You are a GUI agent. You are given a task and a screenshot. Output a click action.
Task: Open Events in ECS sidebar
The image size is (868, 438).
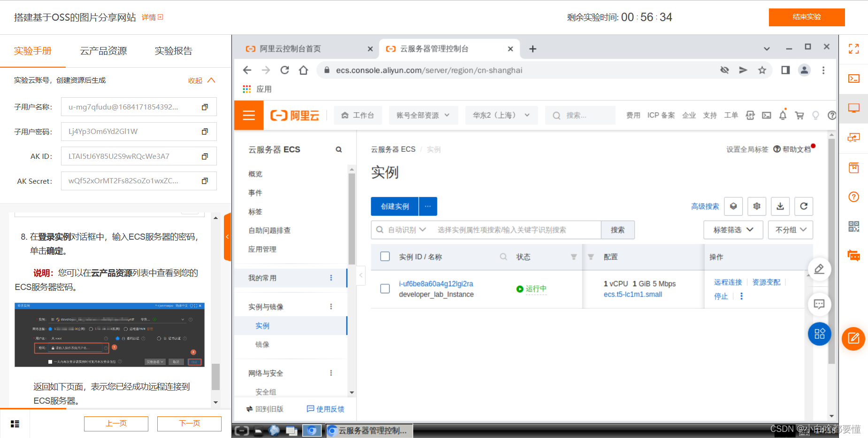pos(255,193)
